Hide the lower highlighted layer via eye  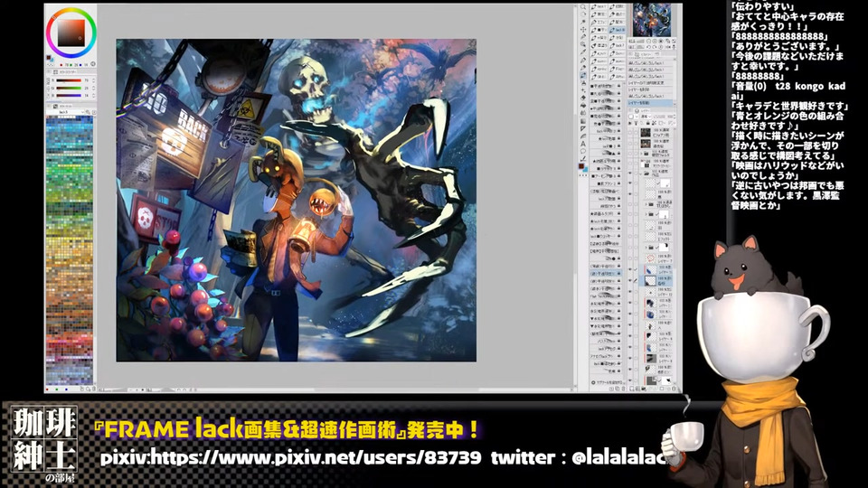[x=630, y=280]
